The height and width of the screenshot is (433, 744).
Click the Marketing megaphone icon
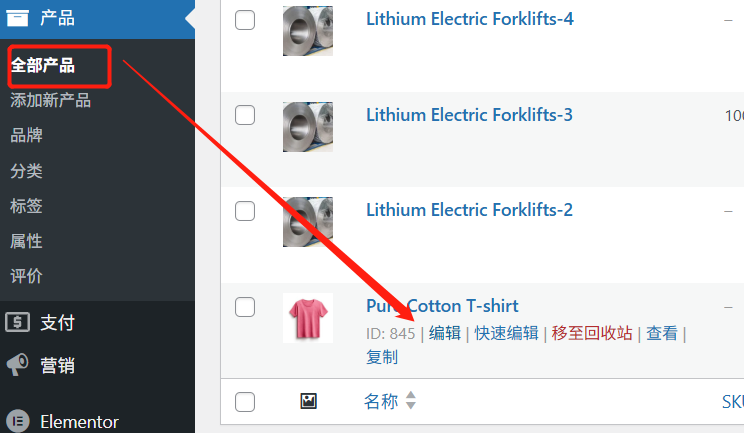(x=17, y=365)
